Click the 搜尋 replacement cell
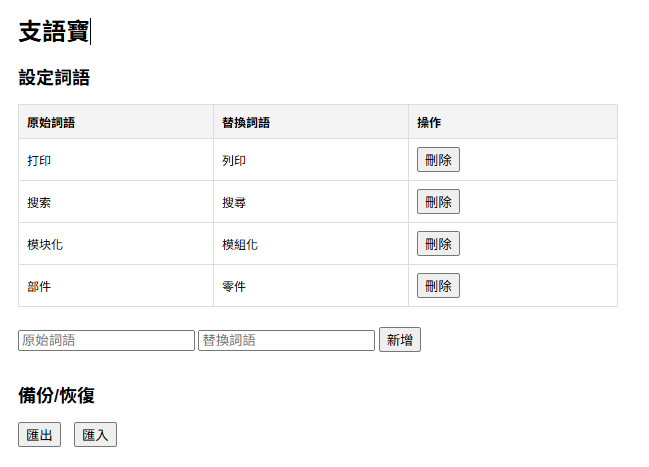The image size is (649, 467). pyautogui.click(x=234, y=202)
